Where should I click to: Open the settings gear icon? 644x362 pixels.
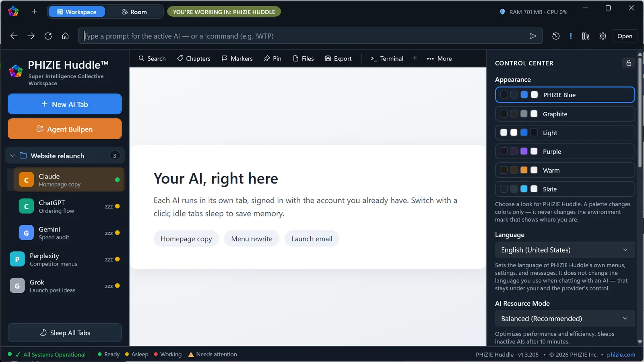tap(603, 36)
